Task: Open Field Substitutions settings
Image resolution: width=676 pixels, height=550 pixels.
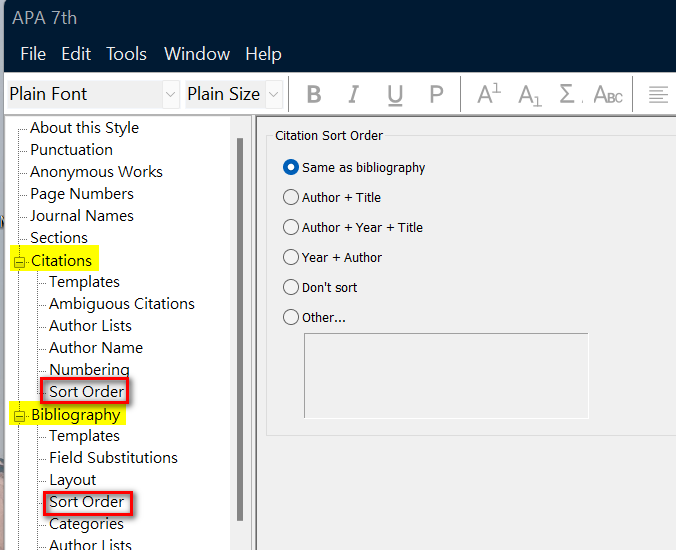Action: pyautogui.click(x=113, y=457)
